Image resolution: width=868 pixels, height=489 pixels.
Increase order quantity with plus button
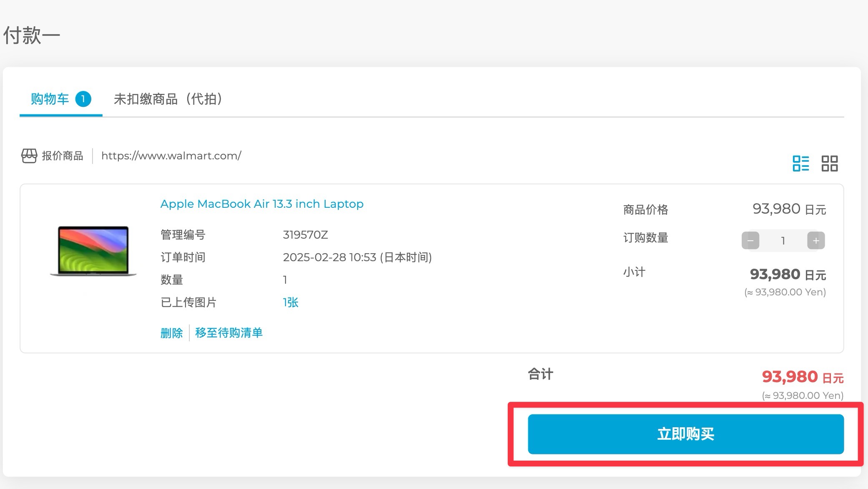tap(816, 240)
